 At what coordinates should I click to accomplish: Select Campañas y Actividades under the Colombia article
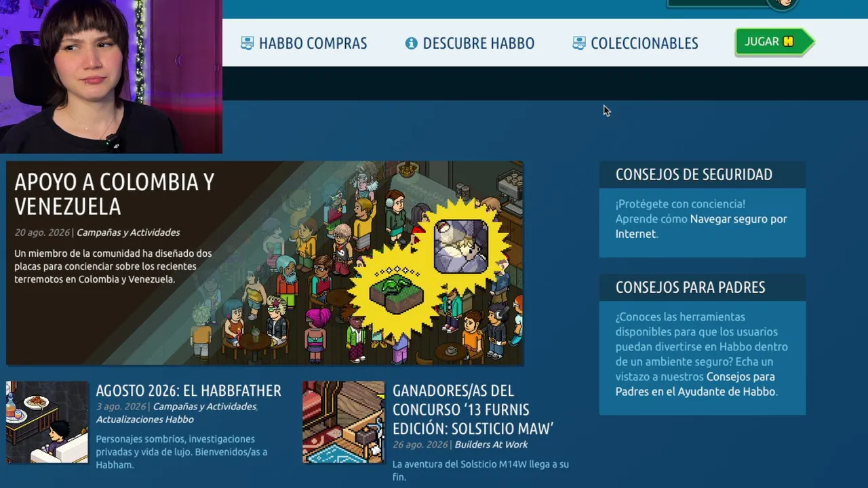point(128,232)
